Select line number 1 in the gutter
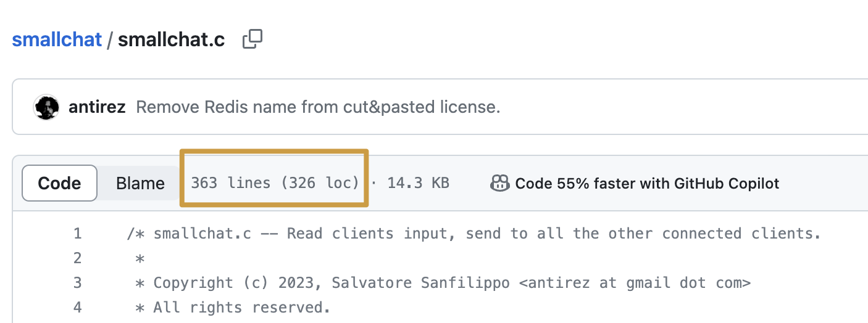The image size is (868, 323). [77, 234]
